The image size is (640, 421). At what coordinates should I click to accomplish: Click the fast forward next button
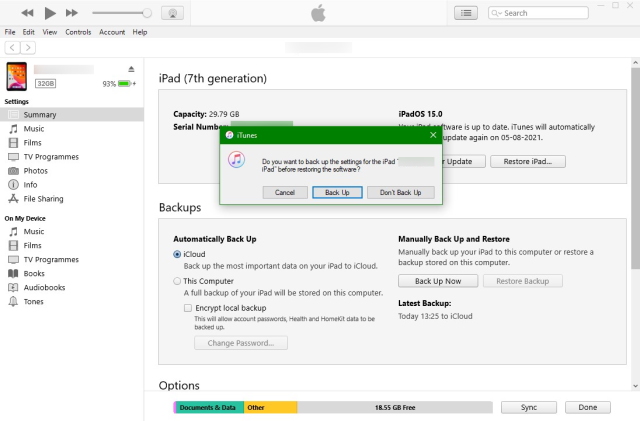[x=72, y=13]
